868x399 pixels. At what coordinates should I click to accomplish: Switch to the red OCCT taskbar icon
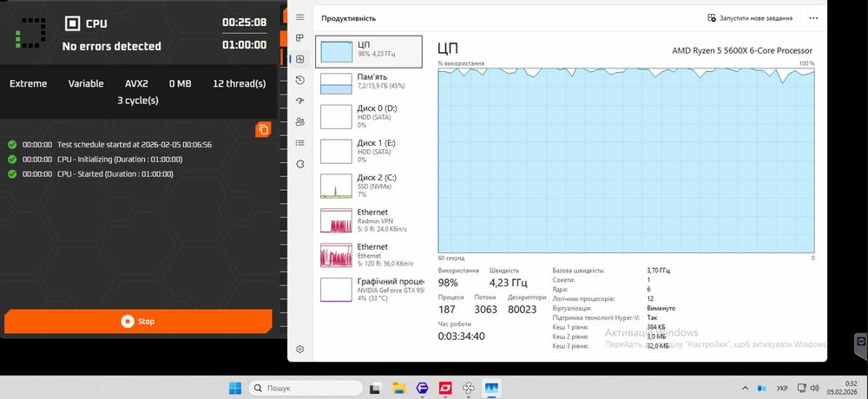click(445, 389)
